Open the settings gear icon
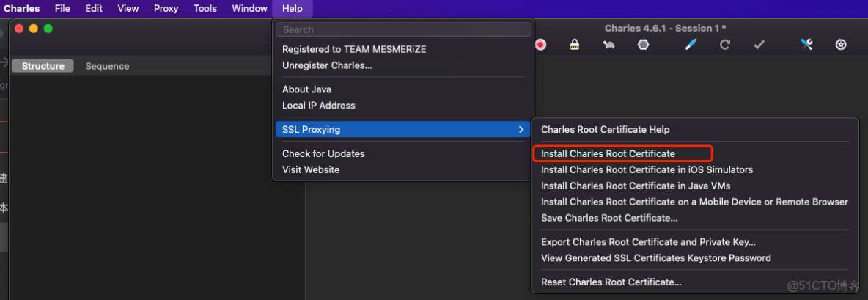 (x=841, y=45)
